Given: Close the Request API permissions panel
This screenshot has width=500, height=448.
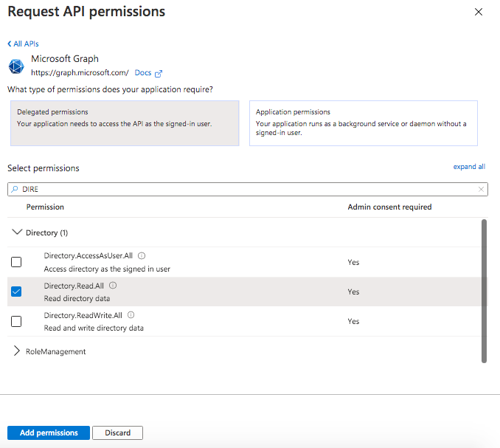Looking at the screenshot, I should tap(479, 12).
